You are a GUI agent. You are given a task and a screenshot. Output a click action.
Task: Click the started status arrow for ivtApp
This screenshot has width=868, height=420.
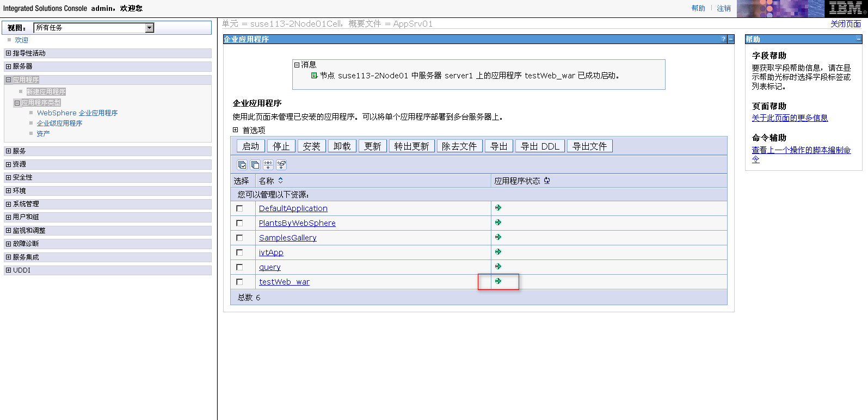point(498,252)
